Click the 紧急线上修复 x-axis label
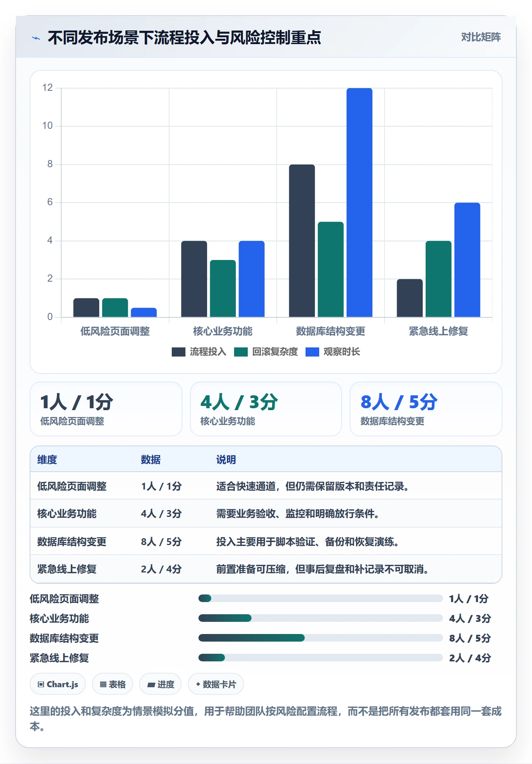532x764 pixels. (439, 331)
